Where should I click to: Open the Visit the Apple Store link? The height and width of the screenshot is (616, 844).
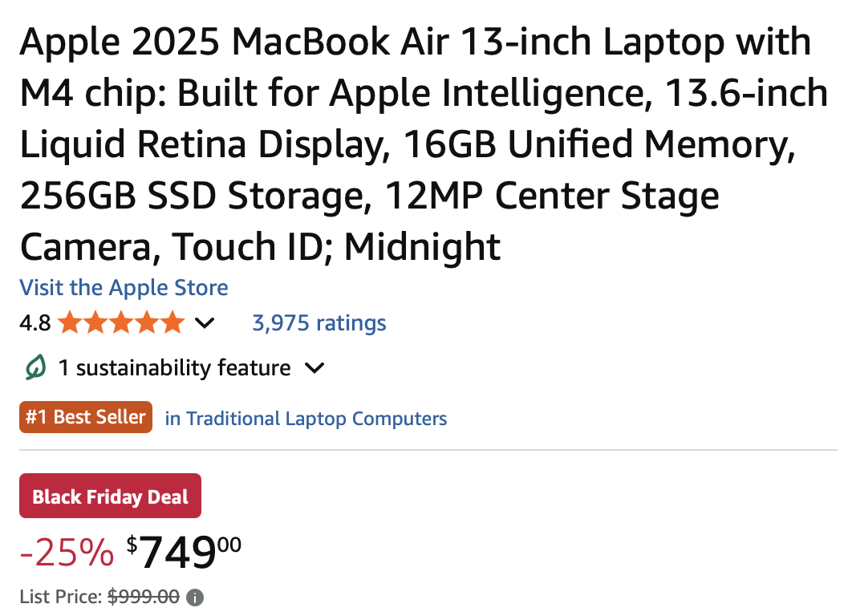pos(124,288)
